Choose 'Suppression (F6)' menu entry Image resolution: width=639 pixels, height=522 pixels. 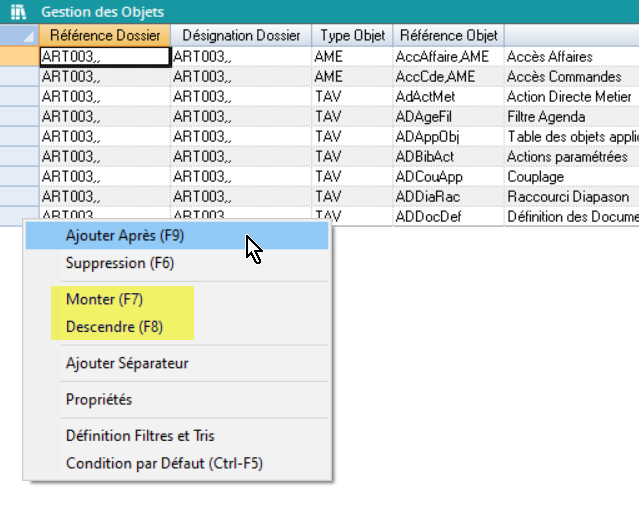point(119,264)
